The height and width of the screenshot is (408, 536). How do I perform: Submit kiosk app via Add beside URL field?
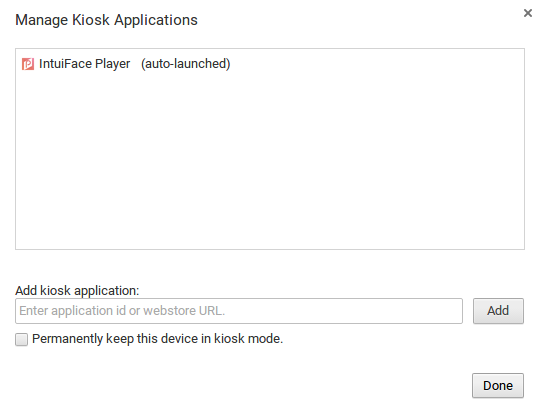coord(498,311)
